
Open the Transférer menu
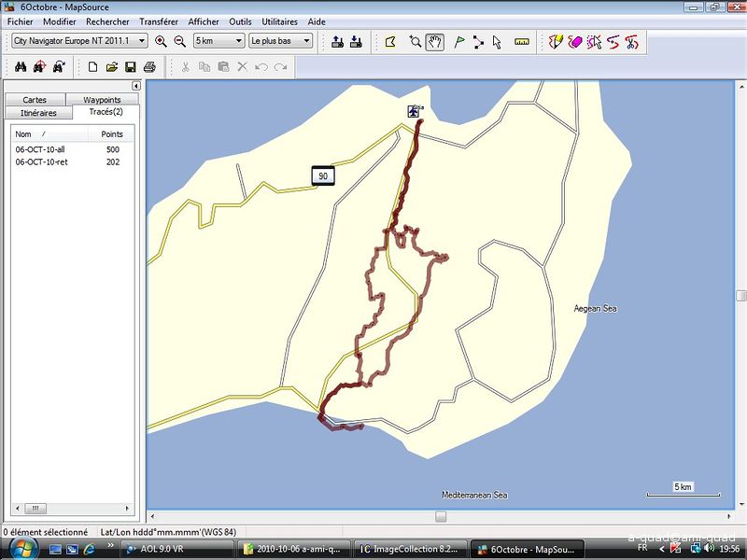[x=159, y=21]
